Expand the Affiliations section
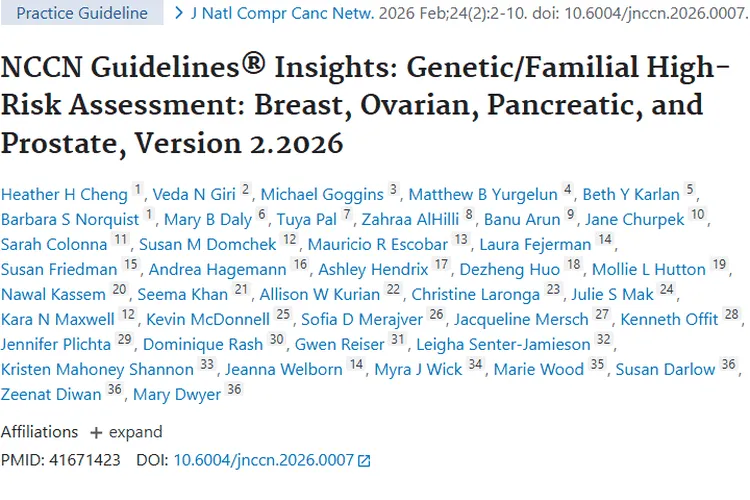The width and height of the screenshot is (750, 500). [x=126, y=432]
